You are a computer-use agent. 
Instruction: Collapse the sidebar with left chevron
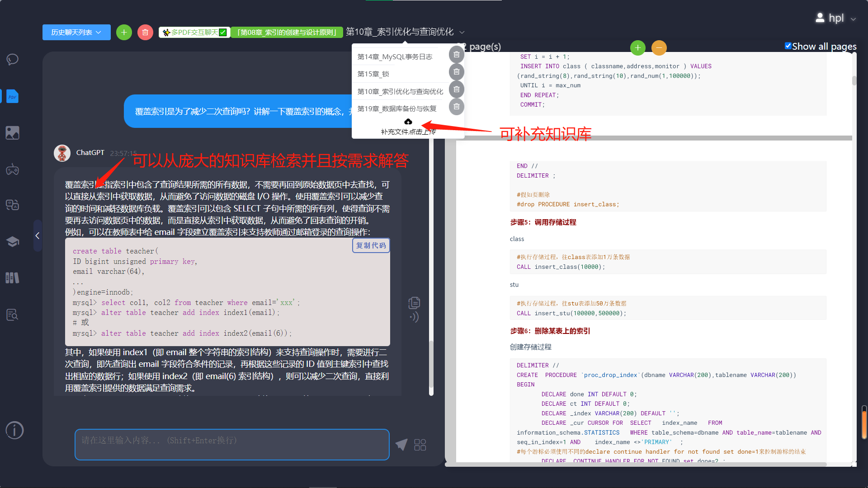[38, 235]
